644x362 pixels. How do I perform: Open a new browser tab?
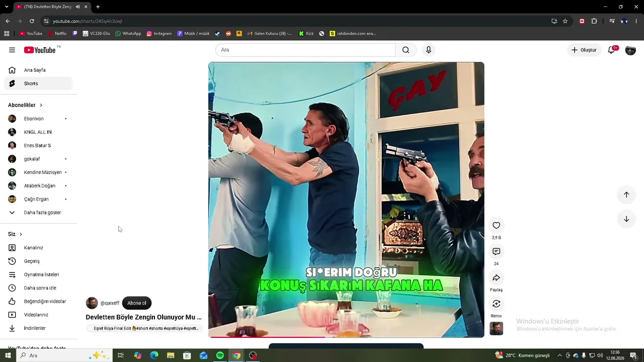tap(98, 7)
